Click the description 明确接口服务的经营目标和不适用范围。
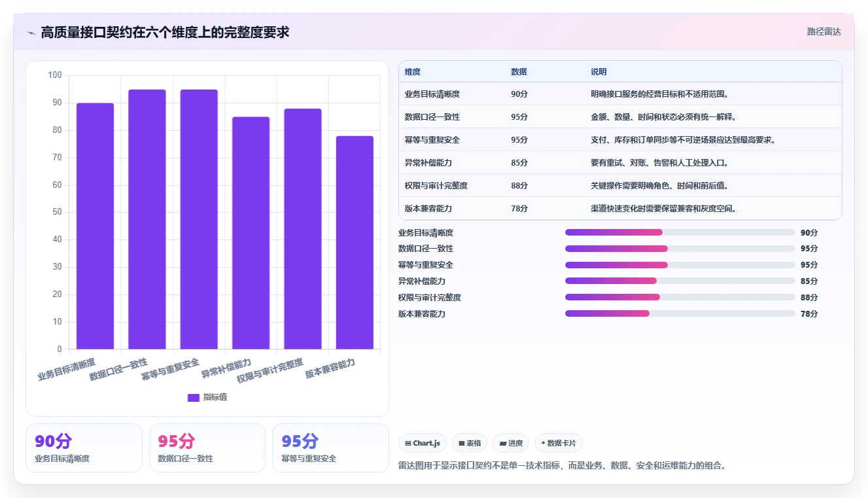 659,94
